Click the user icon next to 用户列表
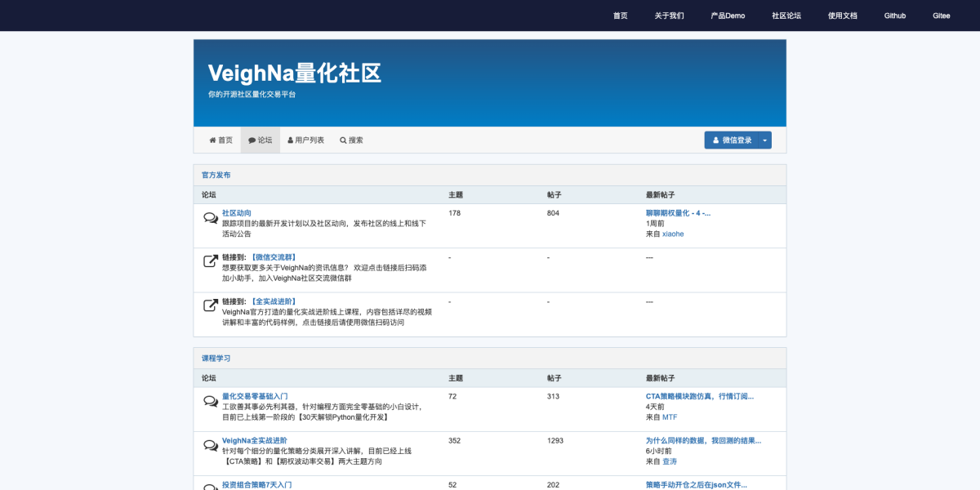The width and height of the screenshot is (980, 490). click(x=292, y=140)
